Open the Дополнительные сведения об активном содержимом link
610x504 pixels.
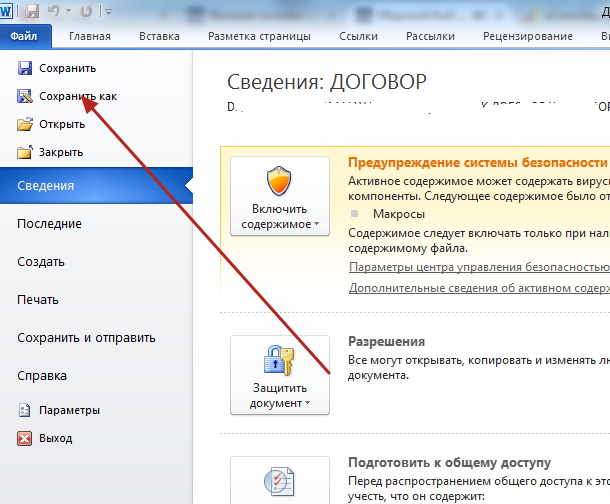pyautogui.click(x=478, y=288)
